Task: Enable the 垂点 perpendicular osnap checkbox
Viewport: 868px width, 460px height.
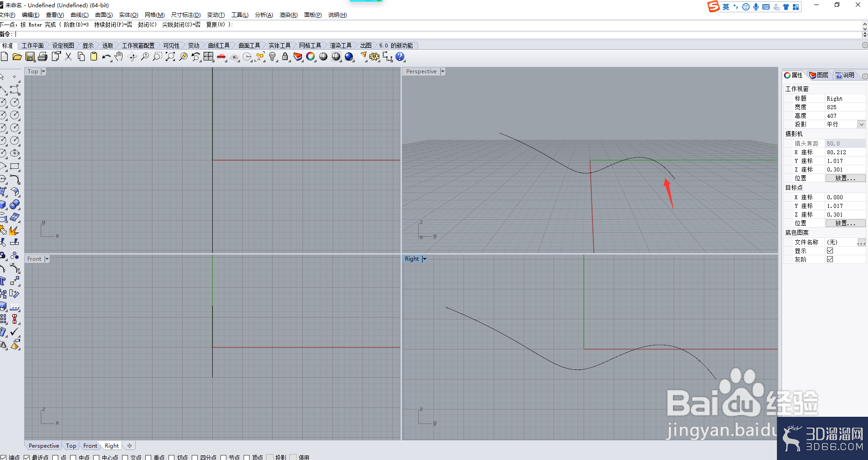Action: click(x=148, y=457)
